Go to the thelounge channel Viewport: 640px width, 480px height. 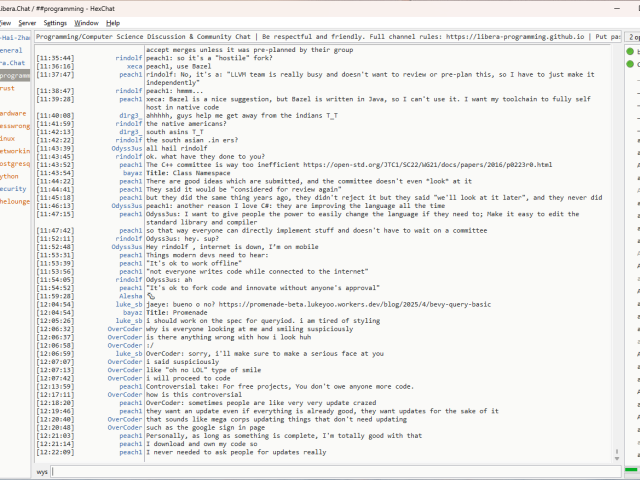click(x=15, y=200)
